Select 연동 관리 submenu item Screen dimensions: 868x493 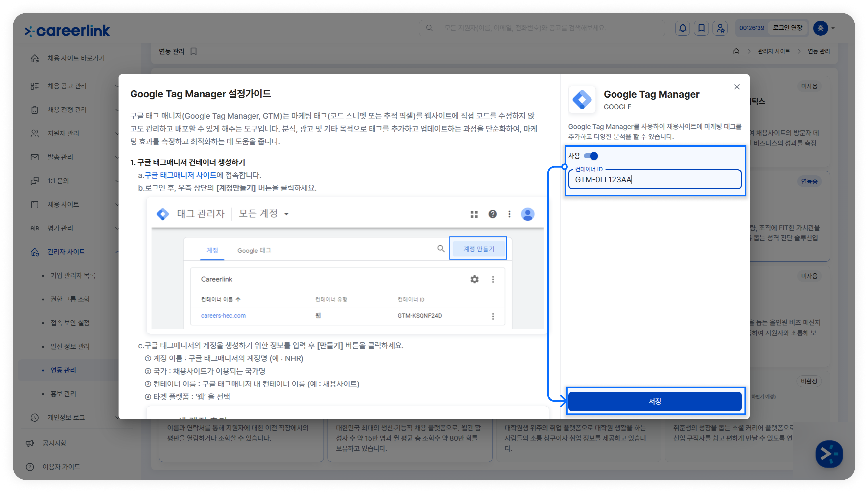point(63,370)
